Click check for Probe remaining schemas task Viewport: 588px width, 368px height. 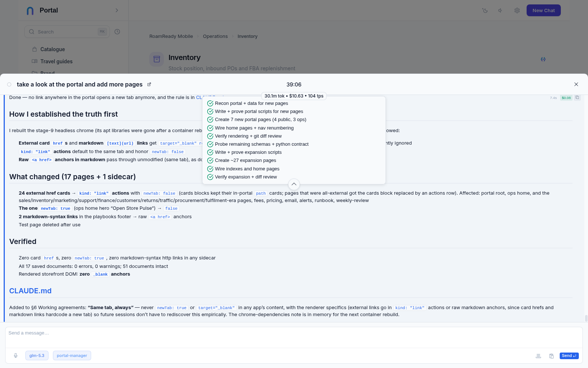pyautogui.click(x=210, y=144)
